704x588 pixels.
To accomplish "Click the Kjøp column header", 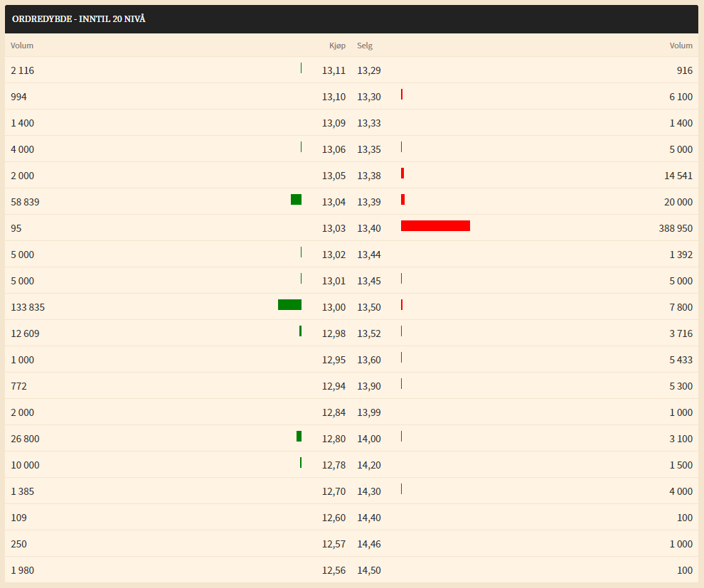I will tap(337, 46).
